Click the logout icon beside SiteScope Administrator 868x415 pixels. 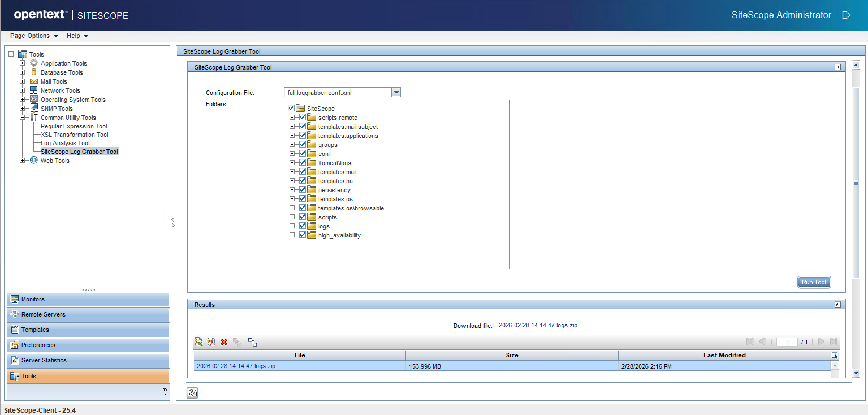[847, 15]
